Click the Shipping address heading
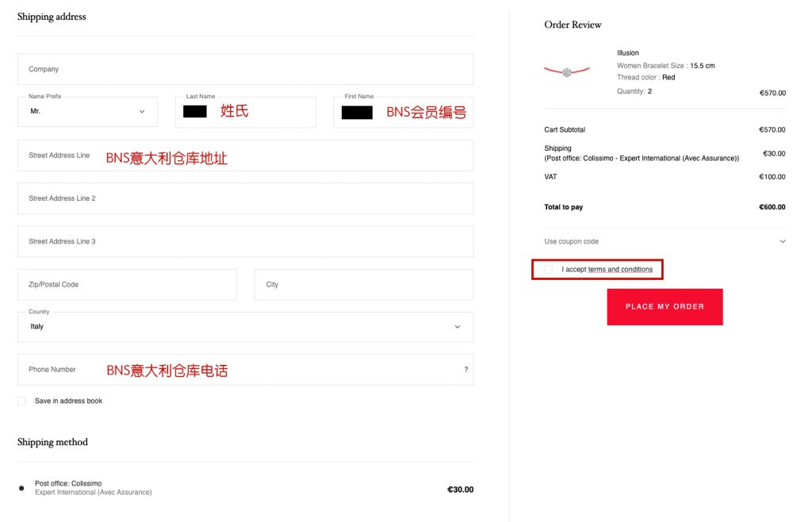Screen dimensions: 812x522 click(52, 17)
